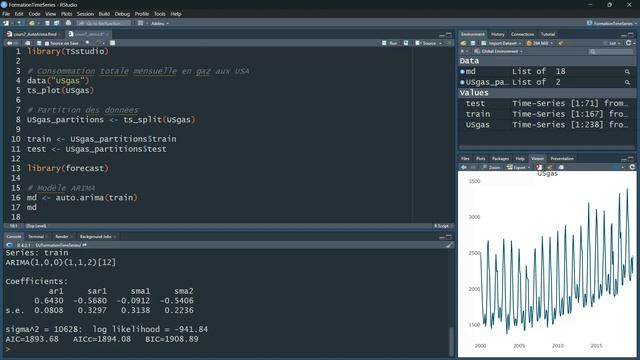Click the Load workspace icon in Environment pane

tap(463, 43)
